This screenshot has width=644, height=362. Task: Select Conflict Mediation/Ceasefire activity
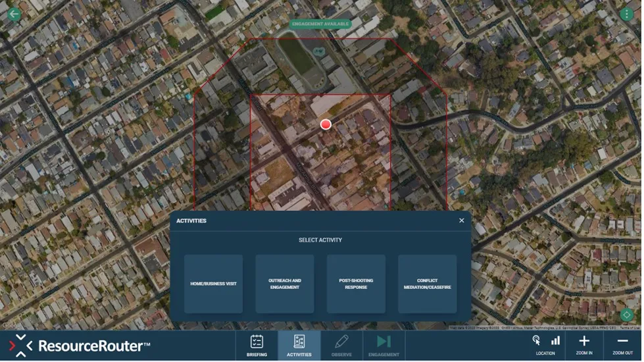coord(427,284)
